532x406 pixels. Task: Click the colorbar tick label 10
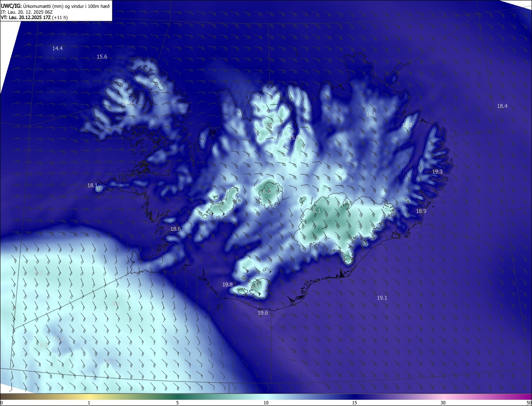pos(266,403)
